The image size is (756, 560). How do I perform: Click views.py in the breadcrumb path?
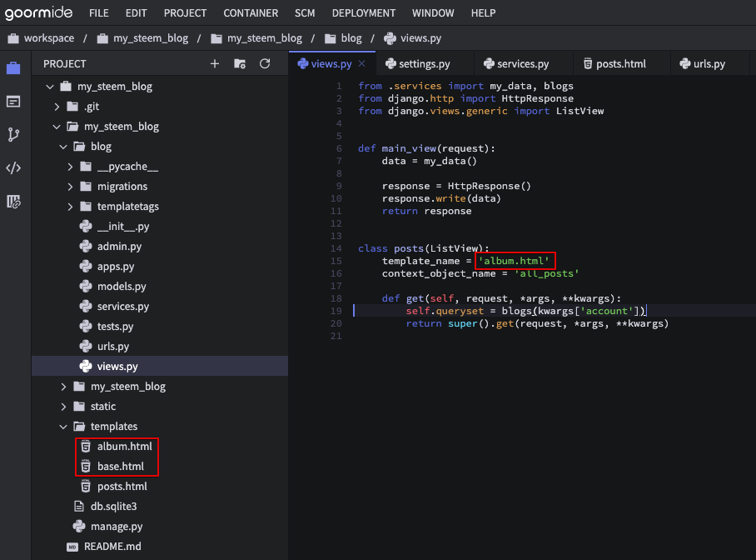pos(421,38)
